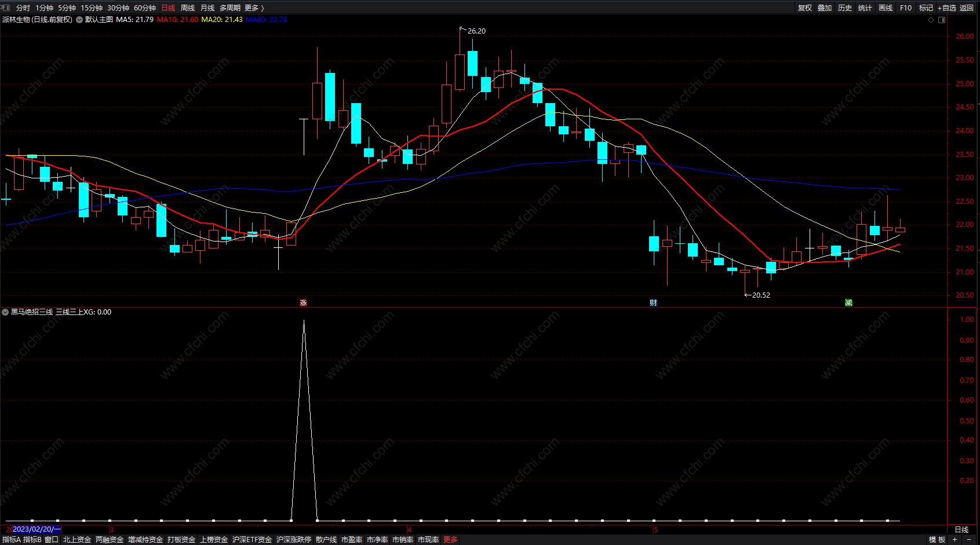Open the 黑马绝招三线 indicator dropdown arrow
Image resolution: width=980 pixels, height=545 pixels.
click(x=5, y=312)
